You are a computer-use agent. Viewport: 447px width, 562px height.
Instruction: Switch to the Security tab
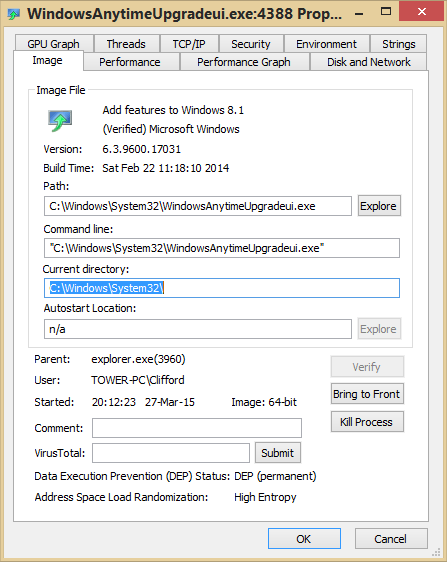251,44
